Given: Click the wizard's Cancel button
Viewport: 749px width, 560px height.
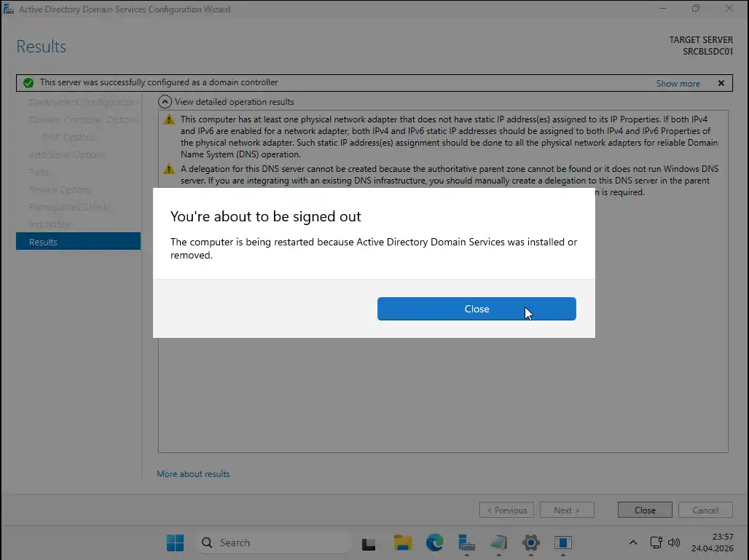Looking at the screenshot, I should coord(705,510).
